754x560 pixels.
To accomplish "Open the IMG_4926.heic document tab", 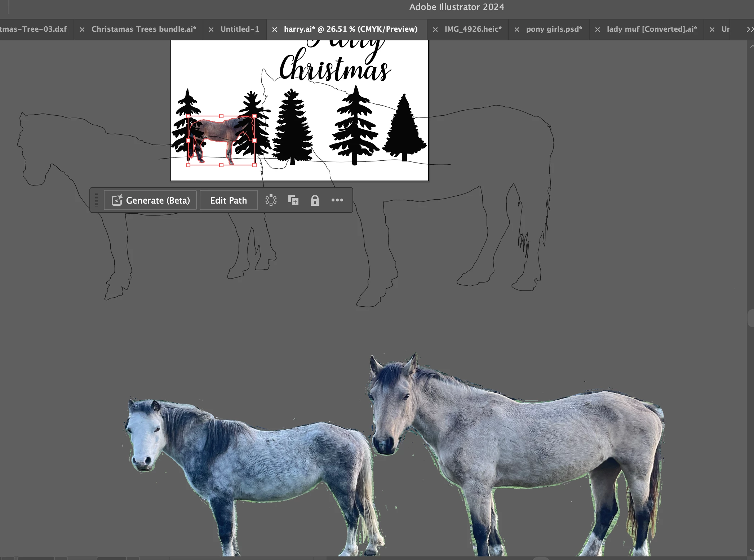I will (473, 29).
